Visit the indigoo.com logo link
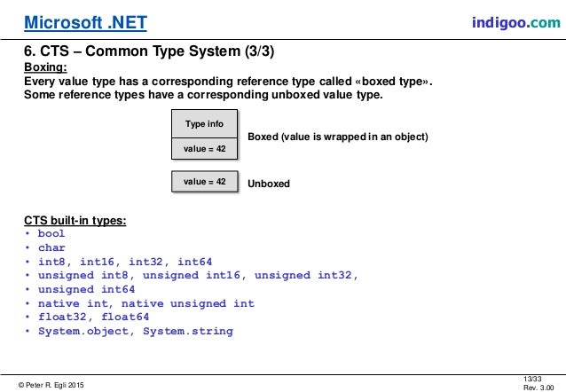 [x=515, y=23]
